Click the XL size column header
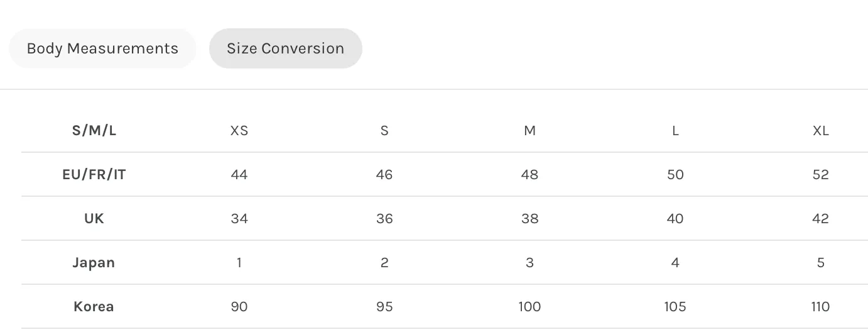The image size is (868, 332). tap(821, 131)
